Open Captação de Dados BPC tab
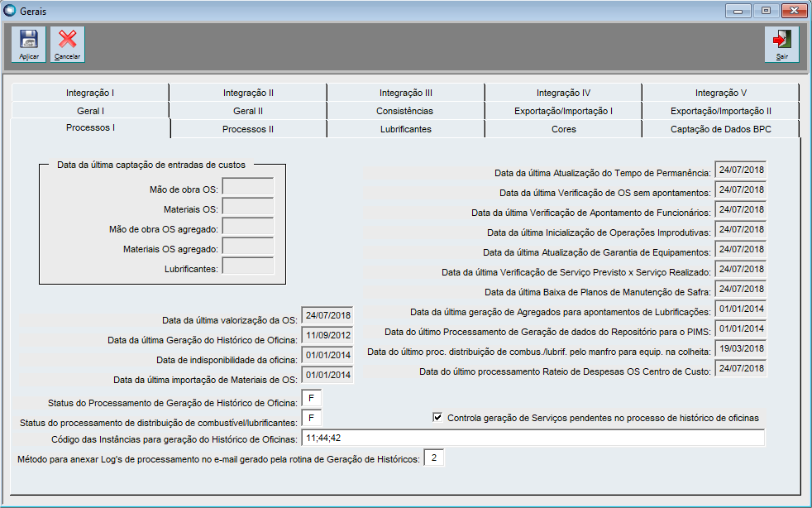The width and height of the screenshot is (812, 508). tap(721, 129)
